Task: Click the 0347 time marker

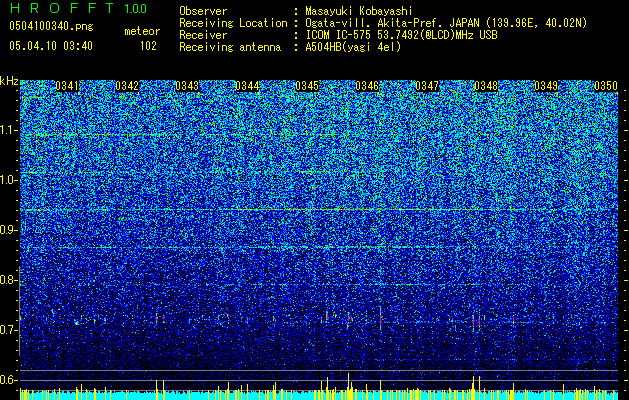Action: pos(427,86)
